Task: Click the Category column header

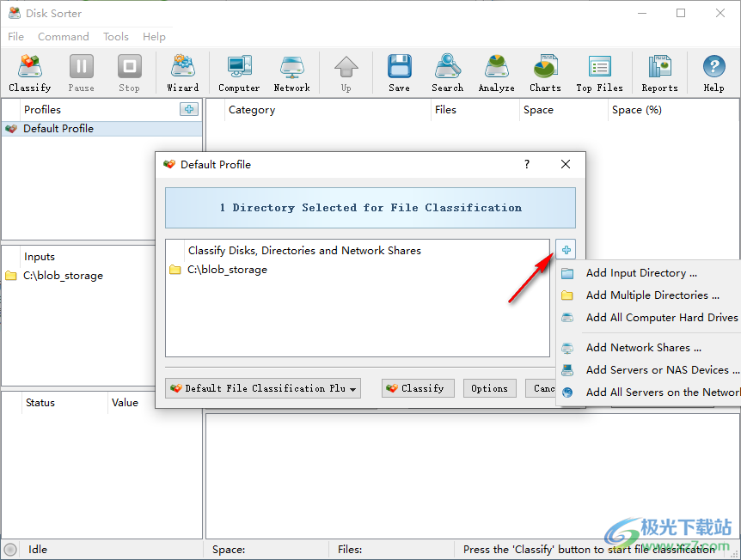Action: (327, 110)
